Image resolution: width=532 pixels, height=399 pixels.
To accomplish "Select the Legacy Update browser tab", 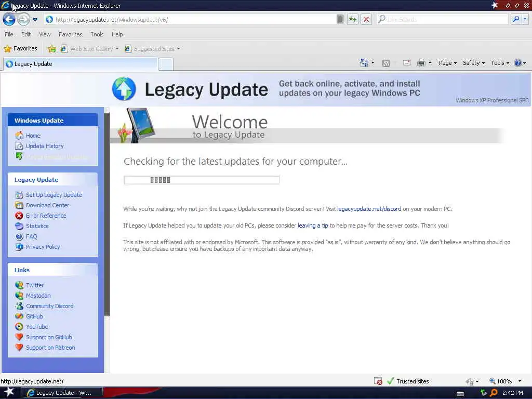I will (x=81, y=64).
